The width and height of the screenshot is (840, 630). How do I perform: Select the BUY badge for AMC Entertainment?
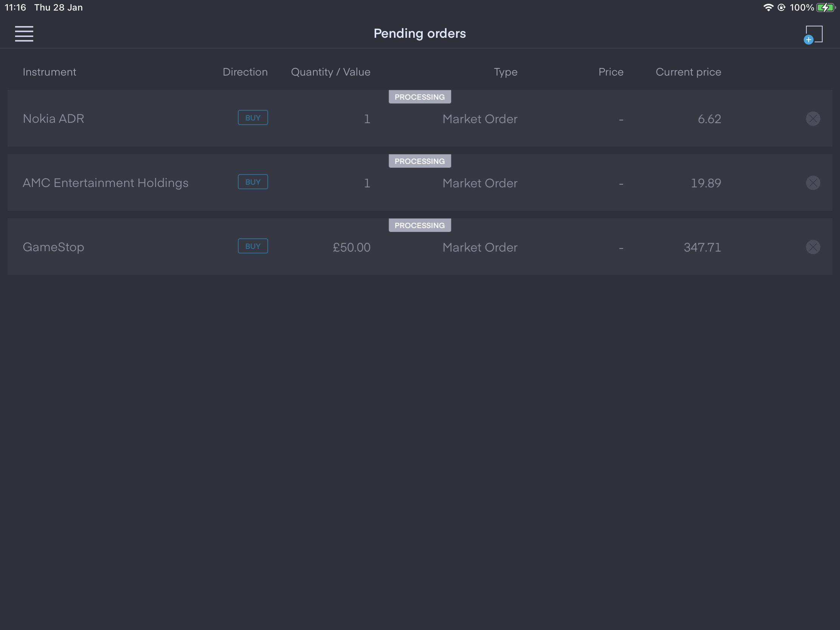coord(253,182)
